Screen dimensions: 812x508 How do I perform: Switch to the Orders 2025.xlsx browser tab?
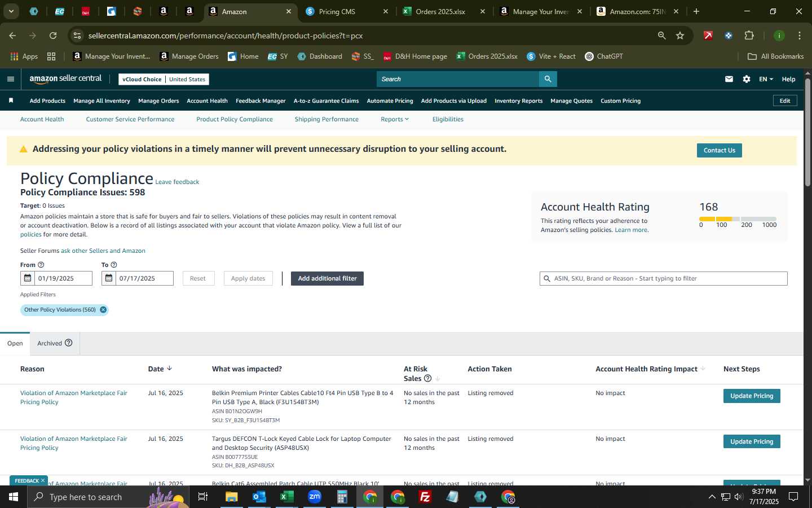pos(444,11)
